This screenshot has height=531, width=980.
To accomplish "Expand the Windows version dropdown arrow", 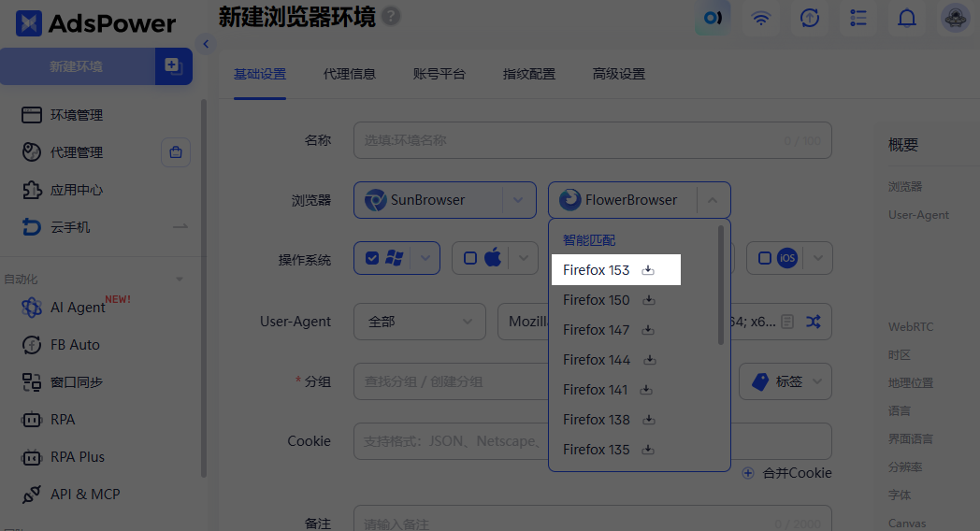I will (425, 258).
